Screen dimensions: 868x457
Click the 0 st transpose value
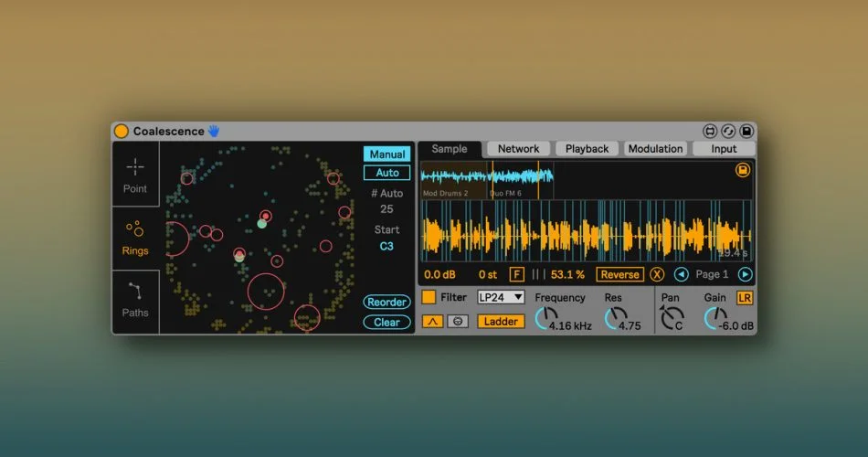tap(488, 274)
